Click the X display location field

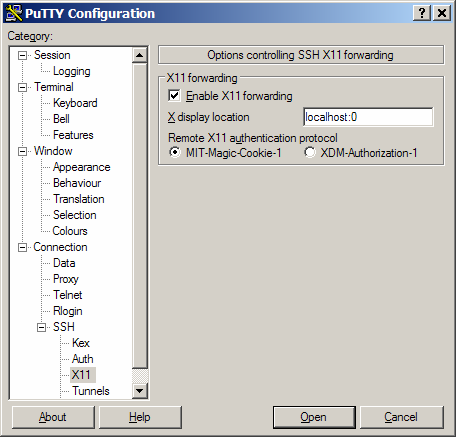coord(368,117)
